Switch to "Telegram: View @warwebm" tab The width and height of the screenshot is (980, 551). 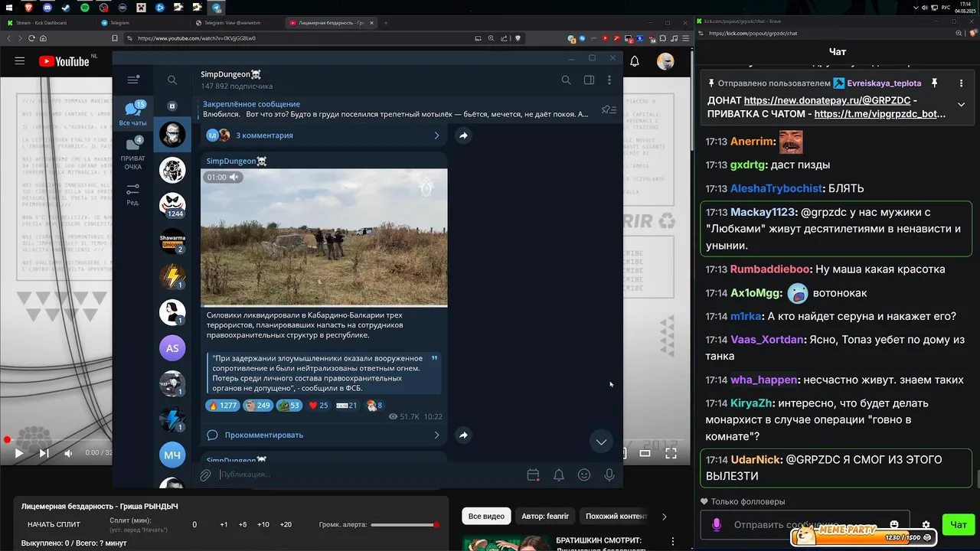point(236,23)
